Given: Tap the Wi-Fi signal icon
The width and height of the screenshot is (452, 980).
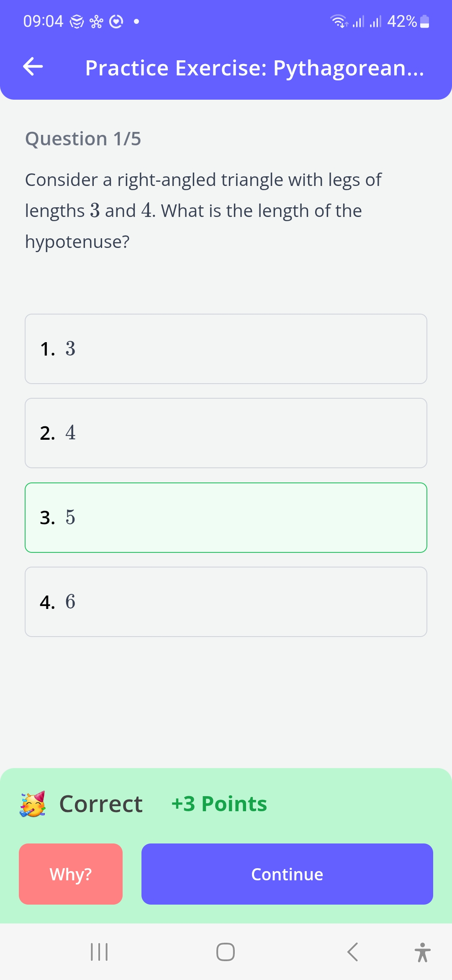Looking at the screenshot, I should pyautogui.click(x=339, y=21).
